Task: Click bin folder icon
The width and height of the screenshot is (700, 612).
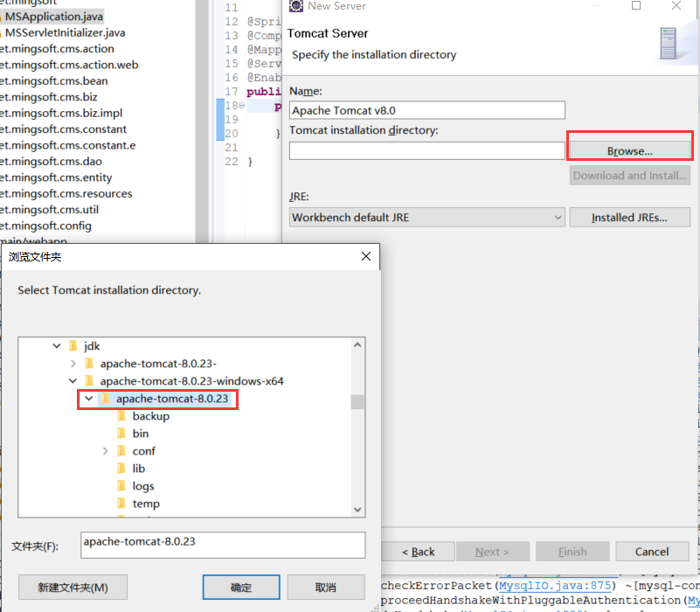Action: (121, 434)
